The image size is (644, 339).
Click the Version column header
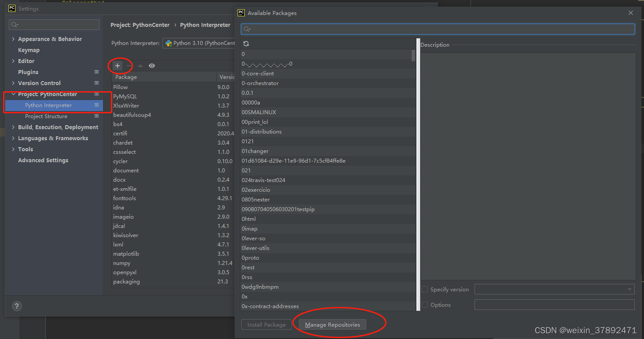[226, 77]
